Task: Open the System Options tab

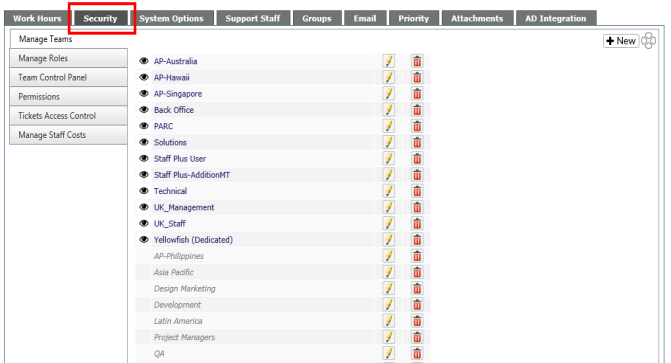Action: (171, 18)
